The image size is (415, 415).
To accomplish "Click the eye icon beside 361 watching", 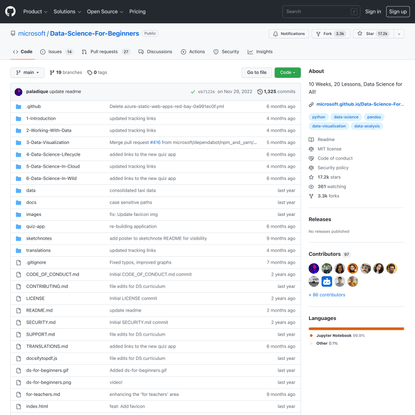I will (x=311, y=187).
